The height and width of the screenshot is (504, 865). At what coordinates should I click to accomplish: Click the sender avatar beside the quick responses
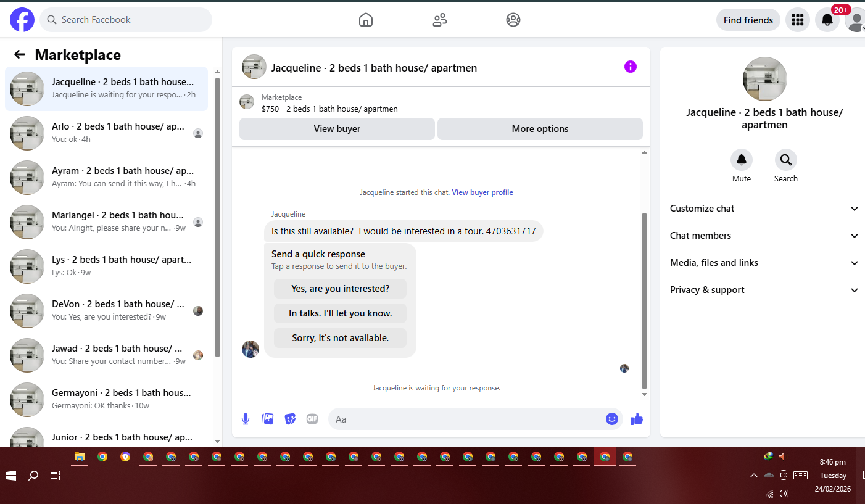(x=250, y=349)
